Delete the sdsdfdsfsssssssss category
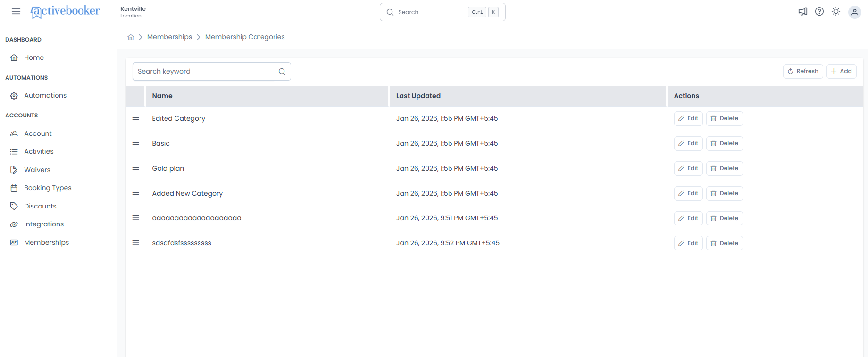This screenshot has width=868, height=357. (x=724, y=243)
